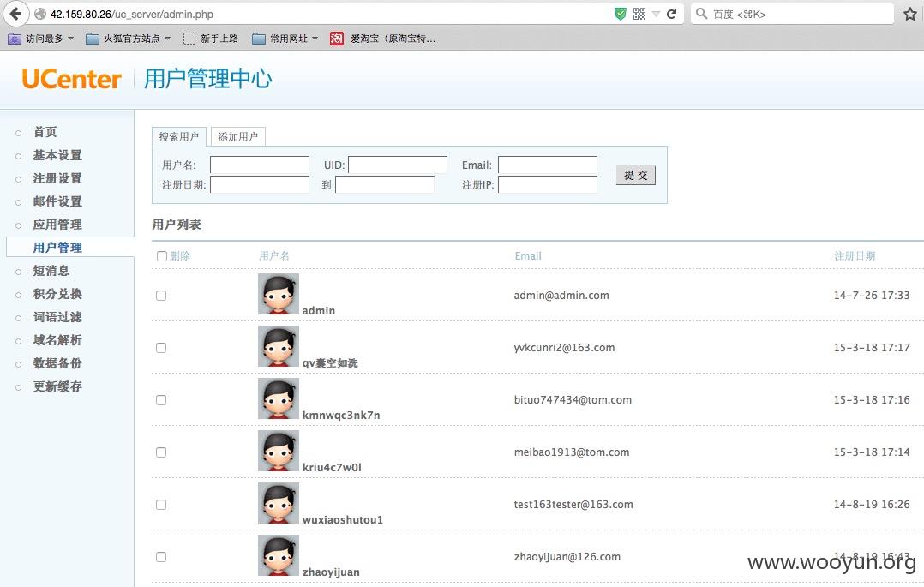The height and width of the screenshot is (587, 924).
Task: Select 用户管理 in the sidebar
Action: (x=57, y=248)
